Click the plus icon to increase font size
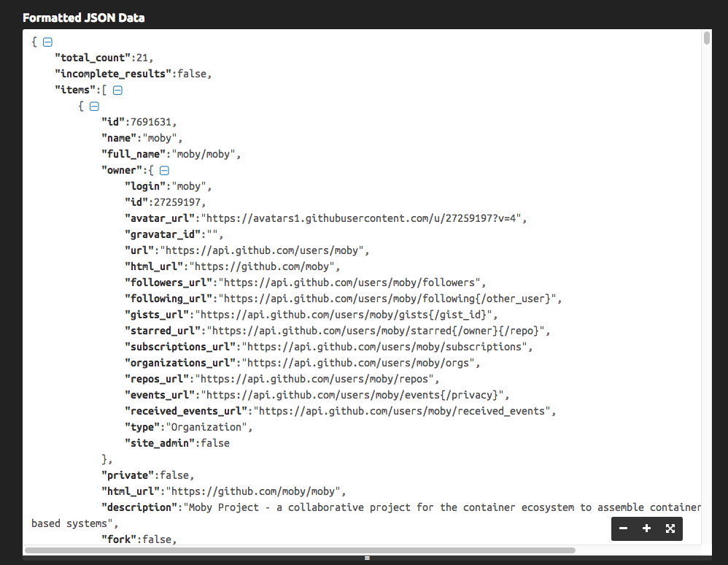 (x=646, y=529)
